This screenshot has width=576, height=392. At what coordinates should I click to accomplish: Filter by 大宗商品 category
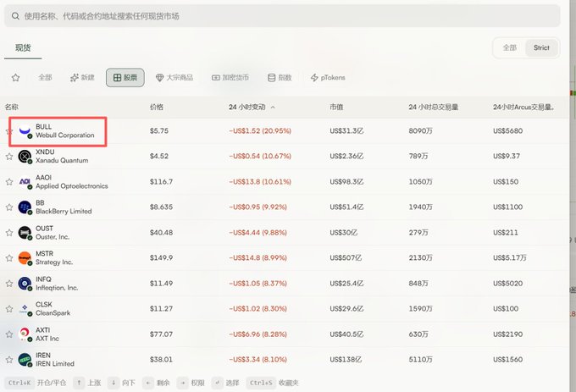pos(174,77)
